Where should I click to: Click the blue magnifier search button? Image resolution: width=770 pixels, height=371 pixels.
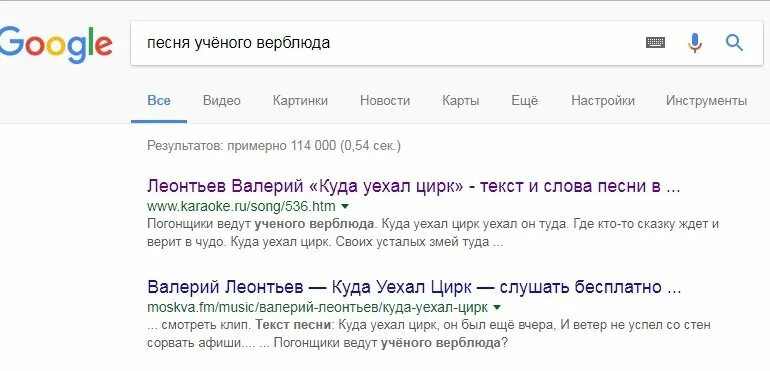734,43
